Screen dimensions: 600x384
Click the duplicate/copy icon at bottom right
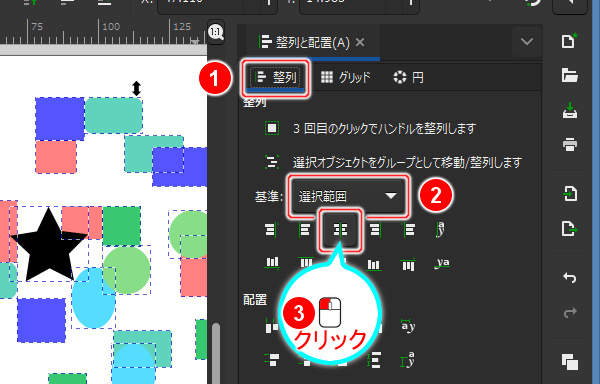(570, 361)
